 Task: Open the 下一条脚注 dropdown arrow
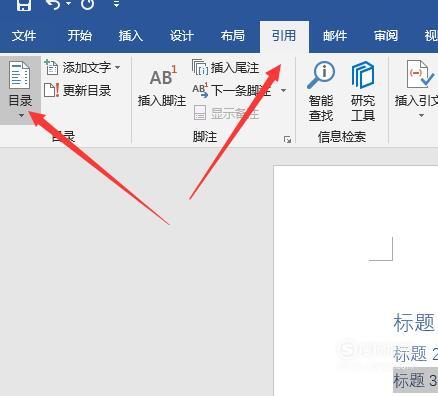283,90
